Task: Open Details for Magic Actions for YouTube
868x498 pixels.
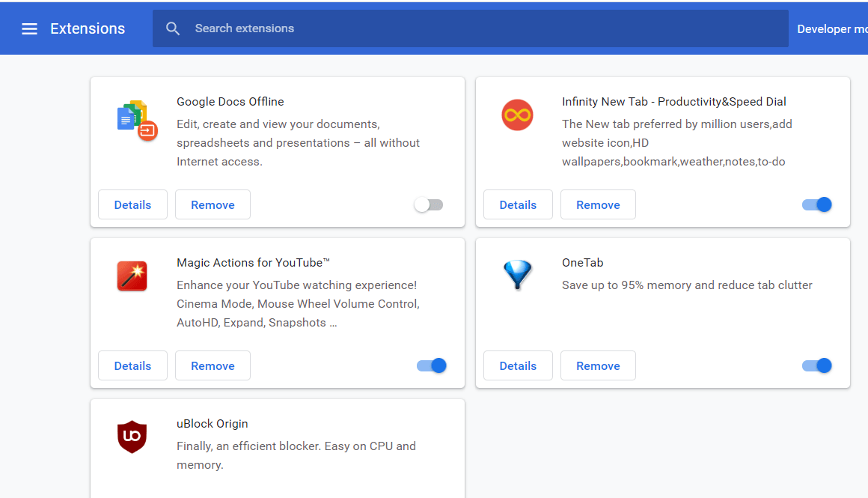Action: [133, 365]
